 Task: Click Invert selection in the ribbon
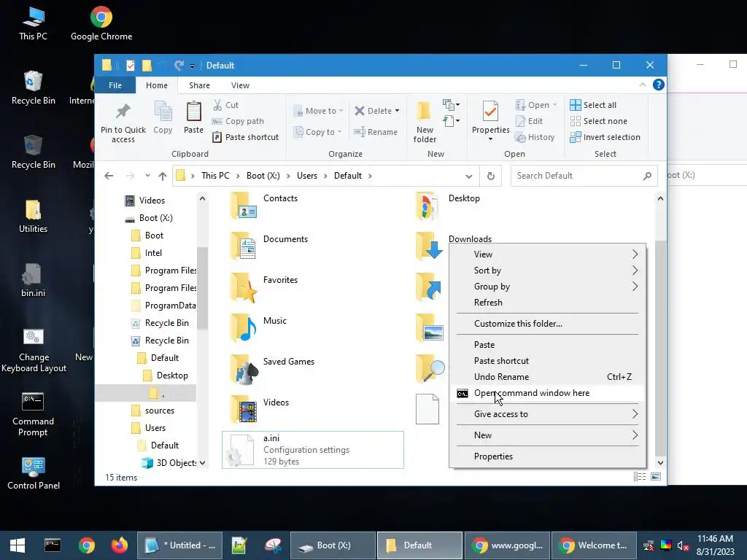(605, 137)
